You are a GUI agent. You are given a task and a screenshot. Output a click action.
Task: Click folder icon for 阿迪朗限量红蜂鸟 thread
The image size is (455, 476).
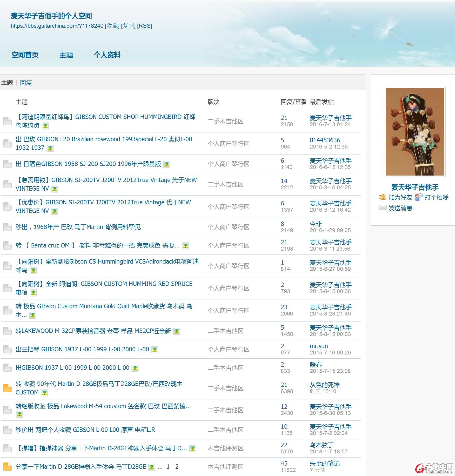coord(8,121)
